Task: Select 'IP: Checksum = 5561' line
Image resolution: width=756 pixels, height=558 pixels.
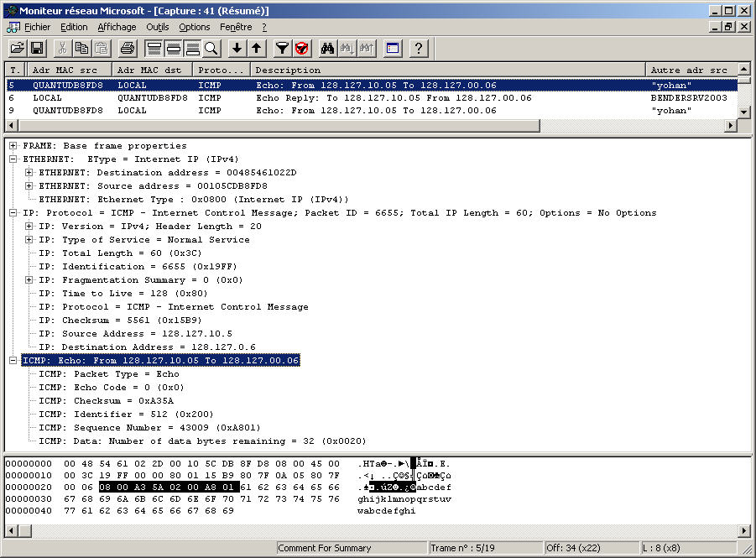Action: 120,321
